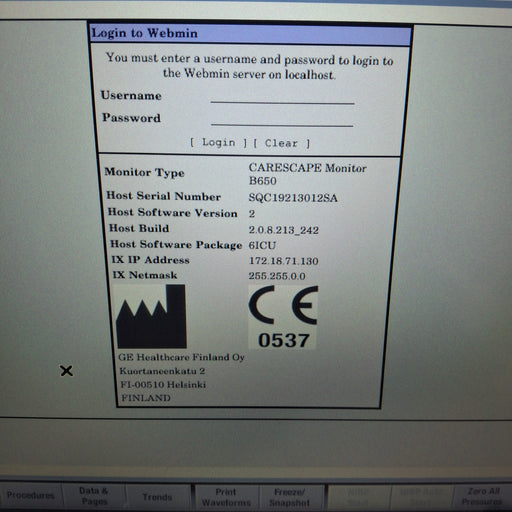This screenshot has height=512, width=512.
Task: Close the Webmin dialog with the X
Action: pyautogui.click(x=66, y=371)
